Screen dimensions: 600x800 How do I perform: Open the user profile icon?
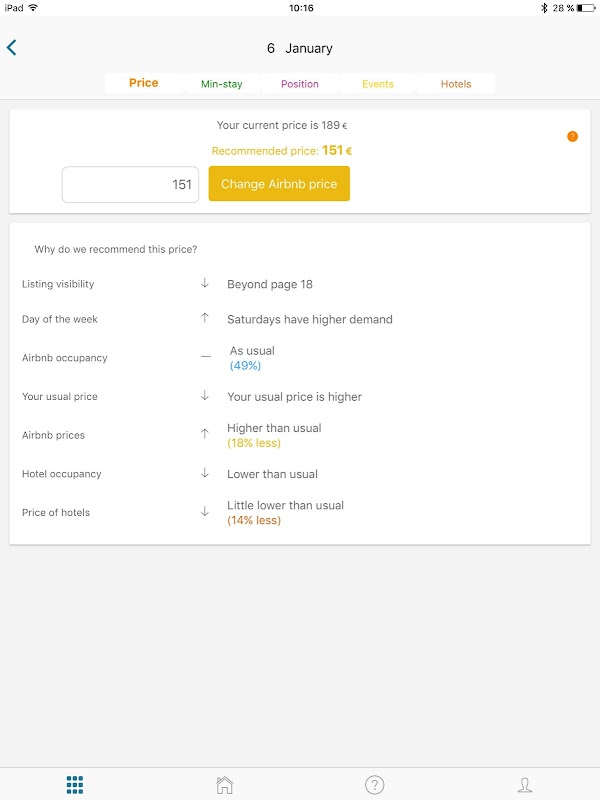tap(524, 785)
